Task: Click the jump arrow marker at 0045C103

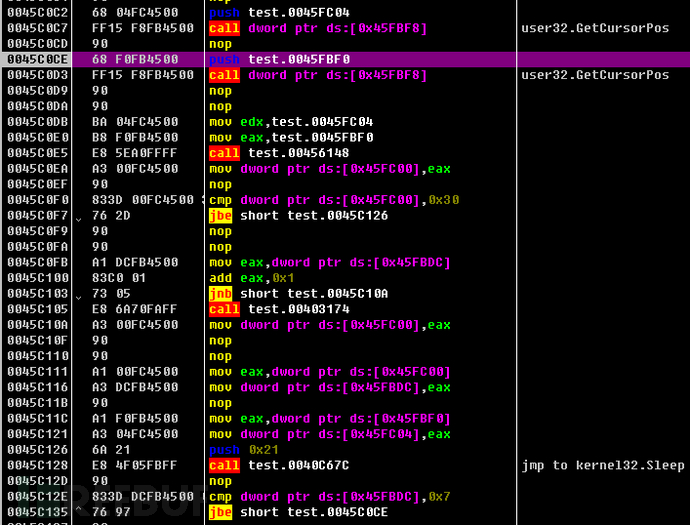Action: pyautogui.click(x=78, y=297)
